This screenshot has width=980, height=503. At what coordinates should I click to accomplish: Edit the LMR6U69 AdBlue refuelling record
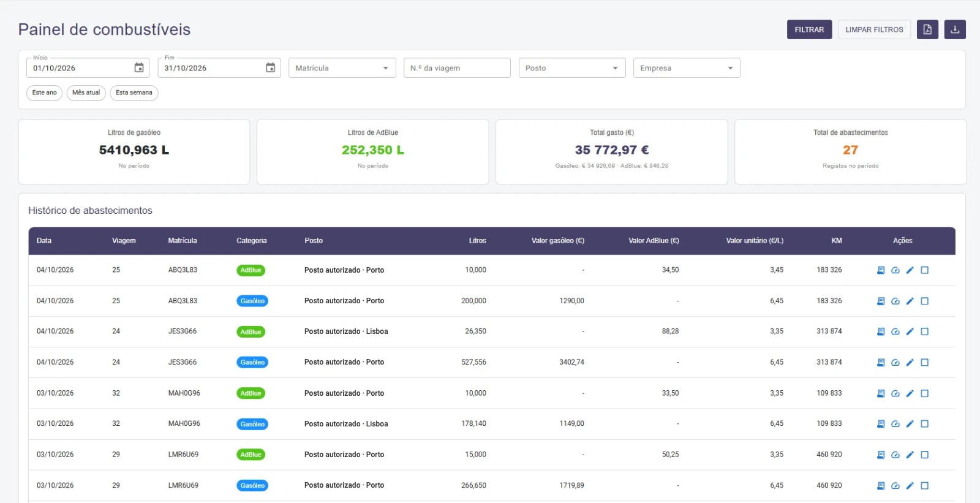(x=910, y=455)
